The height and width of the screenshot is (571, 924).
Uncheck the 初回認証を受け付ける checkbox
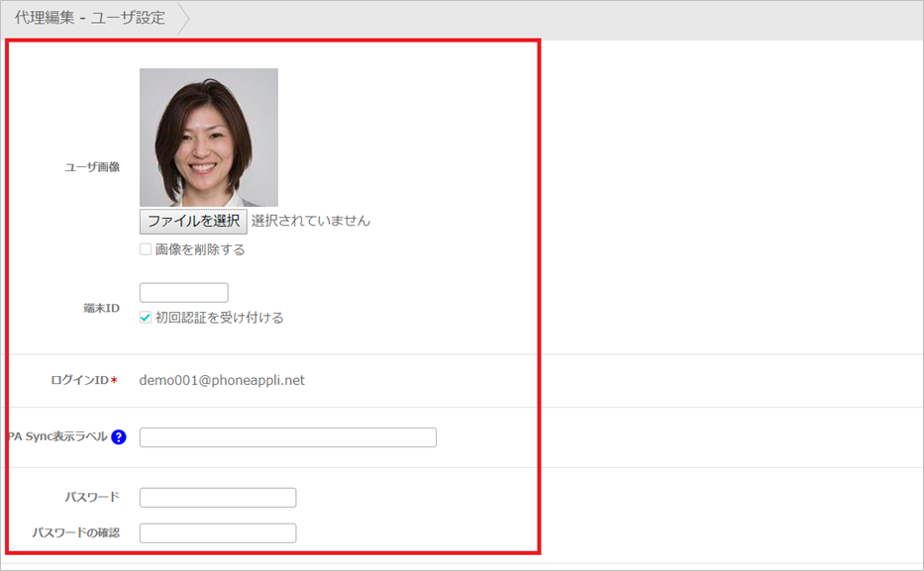click(x=146, y=318)
